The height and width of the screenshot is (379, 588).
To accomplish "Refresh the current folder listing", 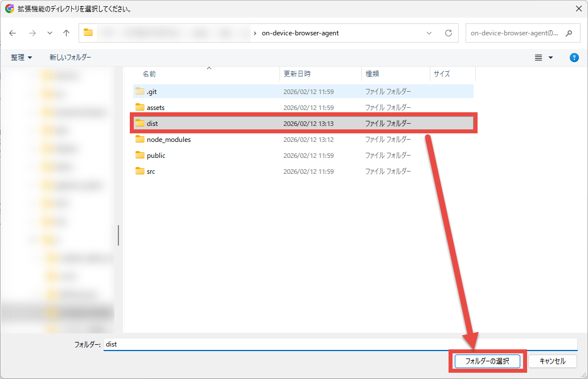I will 448,33.
